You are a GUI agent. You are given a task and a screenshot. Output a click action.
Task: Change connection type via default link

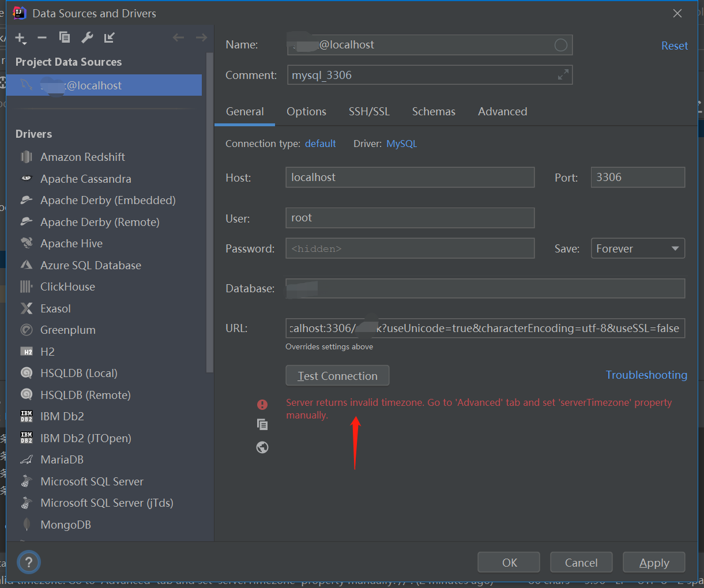click(320, 144)
